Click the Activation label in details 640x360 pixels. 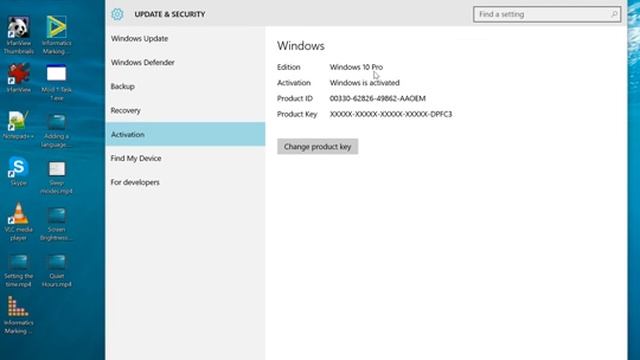coord(294,83)
